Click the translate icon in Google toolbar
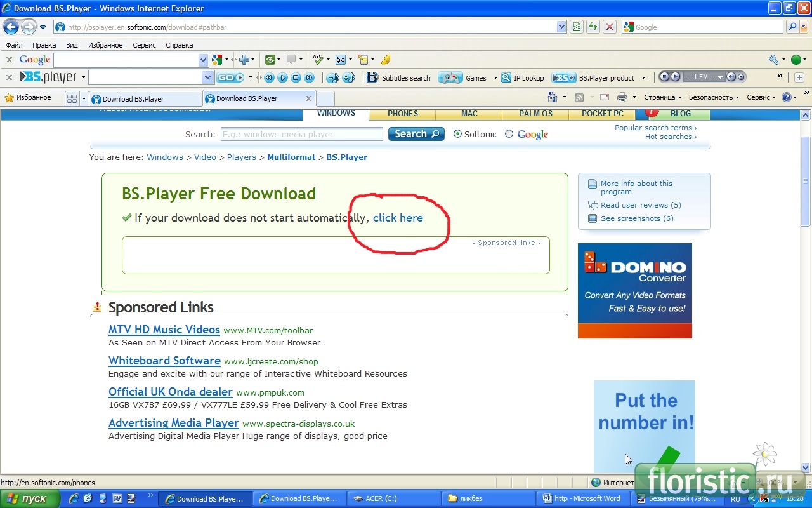 [x=341, y=60]
